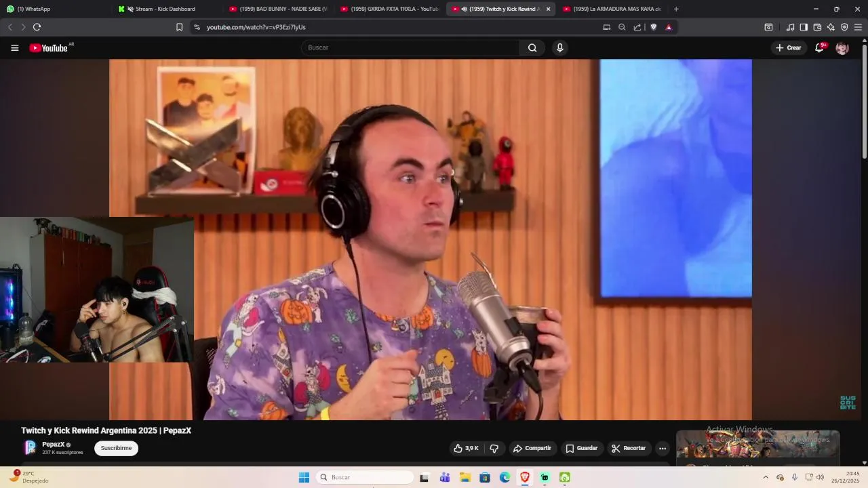Click the Recortar clip button
This screenshot has height=488, width=868.
tap(629, 448)
